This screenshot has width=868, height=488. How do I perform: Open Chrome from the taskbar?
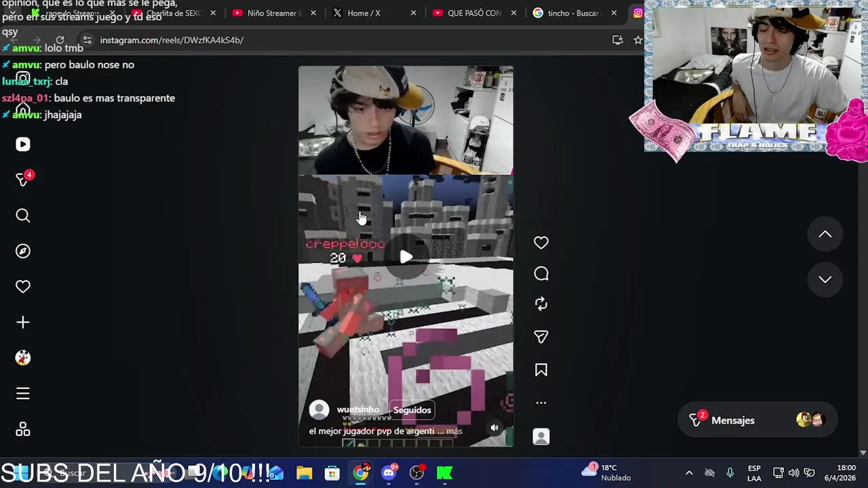point(361,472)
